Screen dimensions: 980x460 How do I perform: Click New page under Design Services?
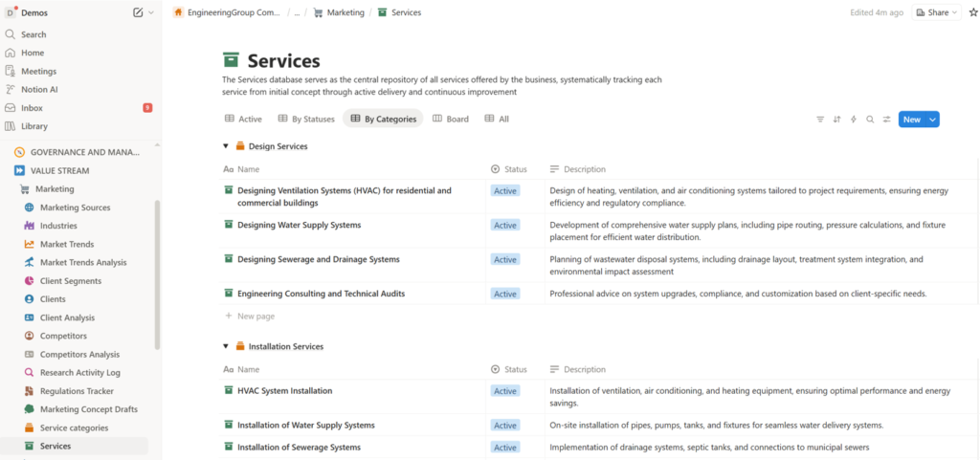click(255, 316)
